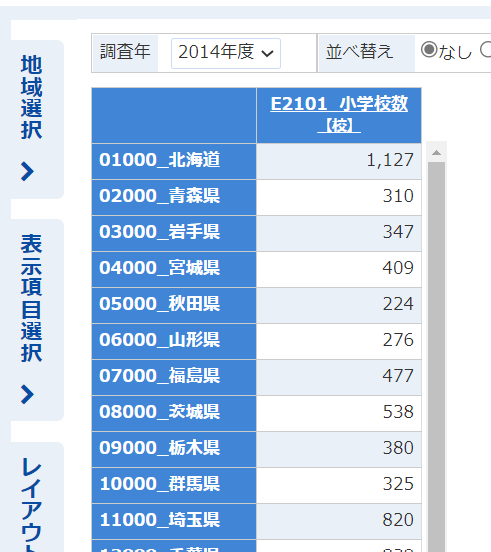Open the E2101_小学校数 header link
Screen dimensions: 491x552
click(x=339, y=114)
